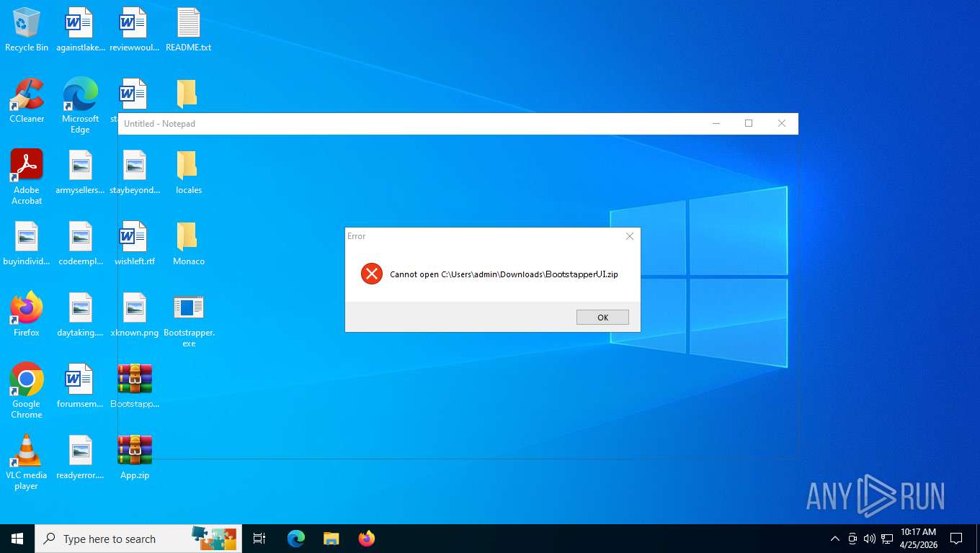Open Firefox from the taskbar

(x=367, y=539)
